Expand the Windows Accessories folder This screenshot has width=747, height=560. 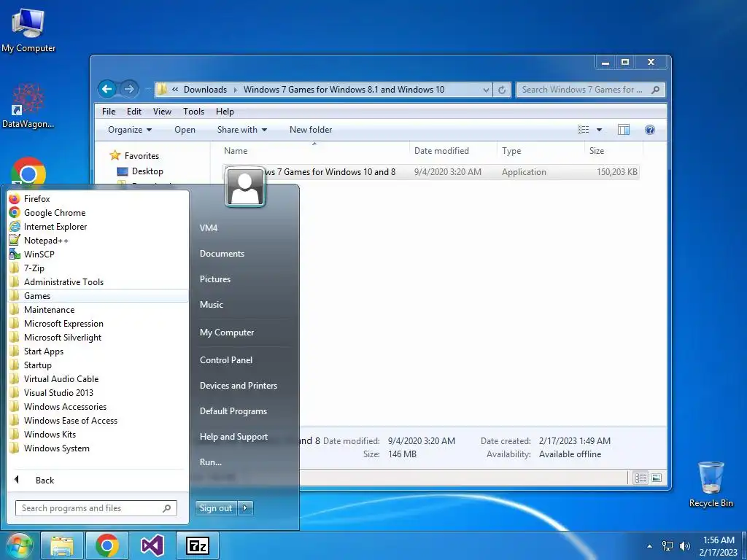(98, 406)
